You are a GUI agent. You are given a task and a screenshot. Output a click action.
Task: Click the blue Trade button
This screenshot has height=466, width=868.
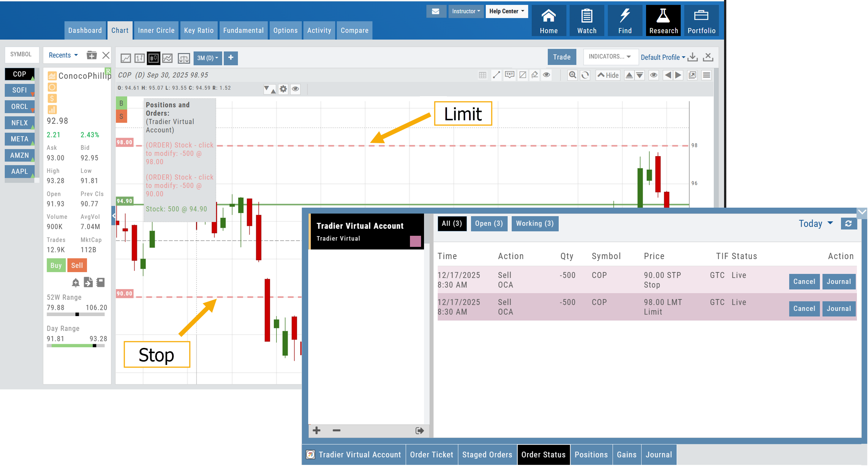point(562,57)
